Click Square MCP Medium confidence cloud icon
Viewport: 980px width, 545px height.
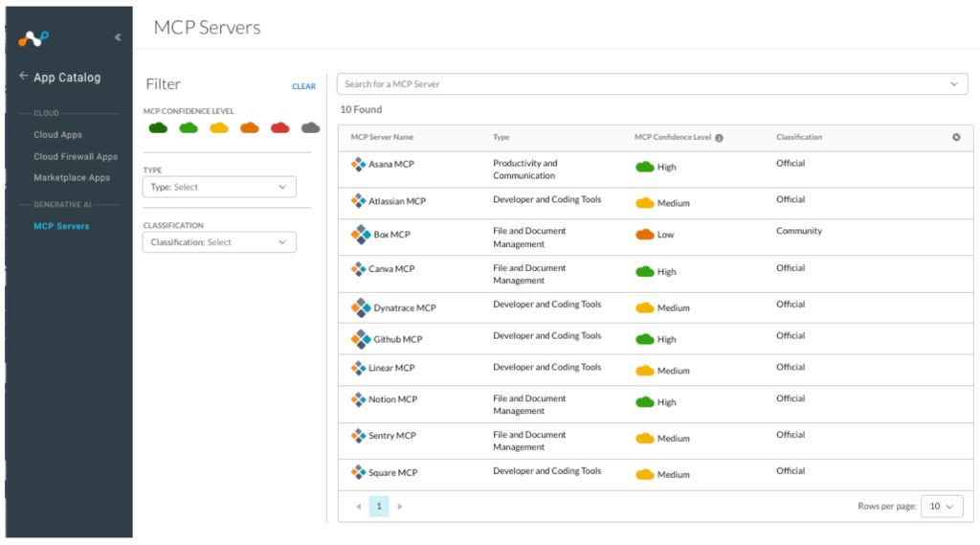click(x=644, y=474)
